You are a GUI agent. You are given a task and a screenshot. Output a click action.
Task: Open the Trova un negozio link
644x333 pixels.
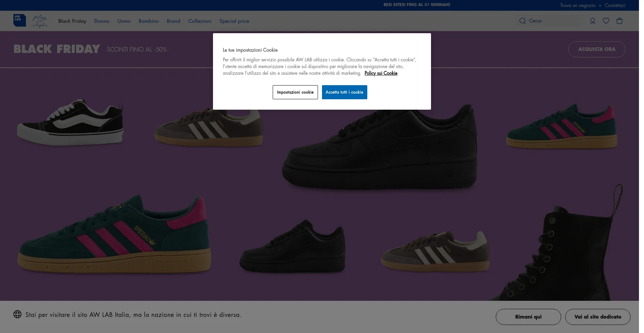[578, 5]
